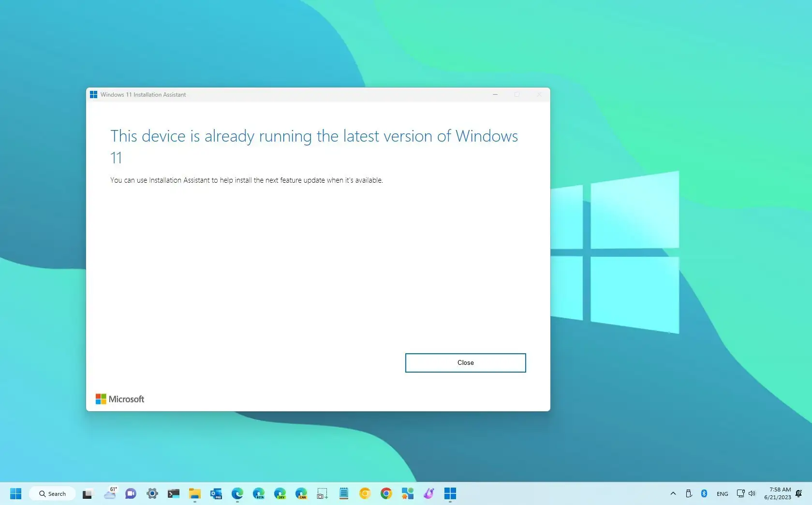This screenshot has width=812, height=505.
Task: Expand the hidden system tray icons
Action: 673,493
